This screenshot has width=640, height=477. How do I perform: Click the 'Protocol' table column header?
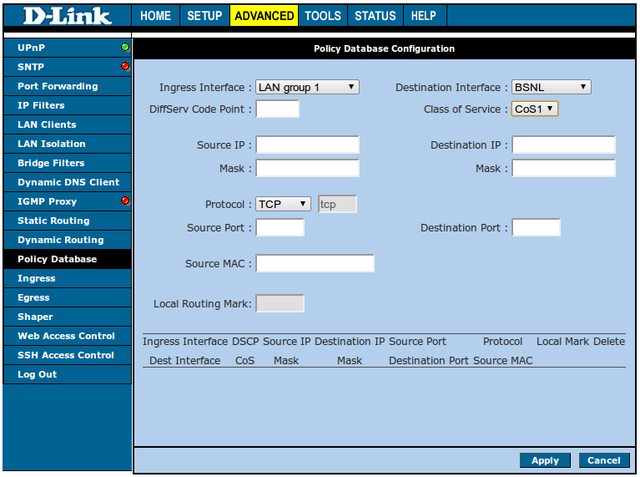502,341
